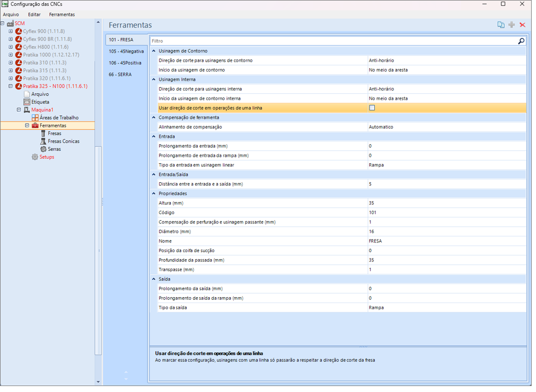The image size is (536, 392).
Task: Click the Fresas Conicas cutter icon
Action: 43,142
